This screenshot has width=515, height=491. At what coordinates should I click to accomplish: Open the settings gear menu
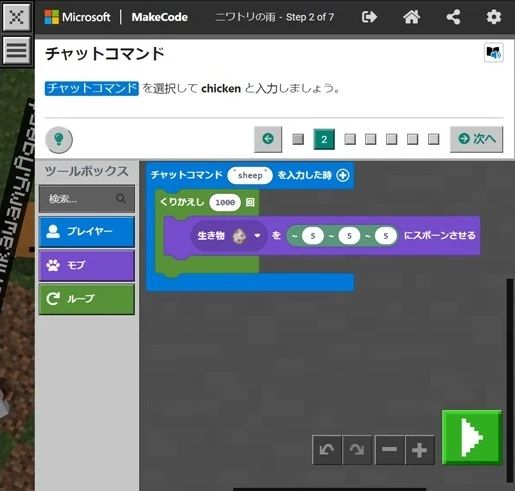[x=494, y=17]
